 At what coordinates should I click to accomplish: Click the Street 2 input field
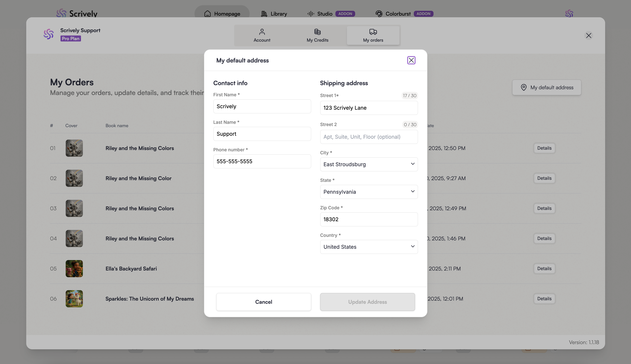click(x=369, y=137)
